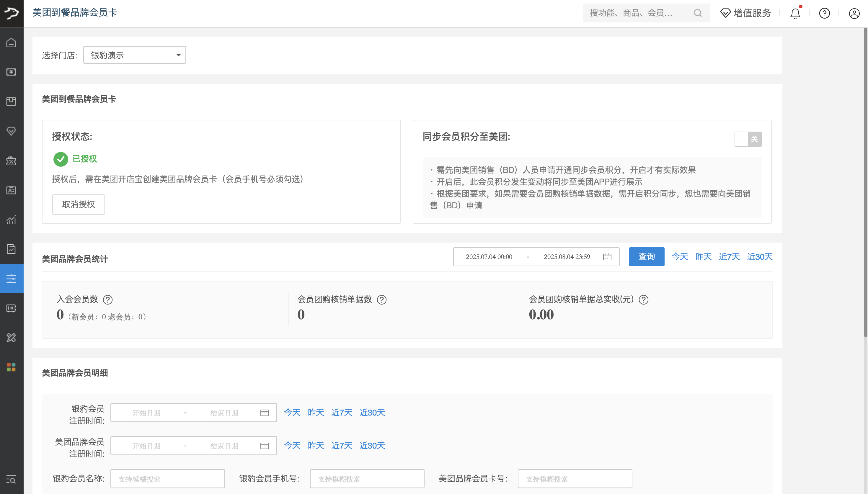The image size is (868, 494).
Task: Select 今天 for 美团品牌会员注册时间
Action: coord(292,446)
